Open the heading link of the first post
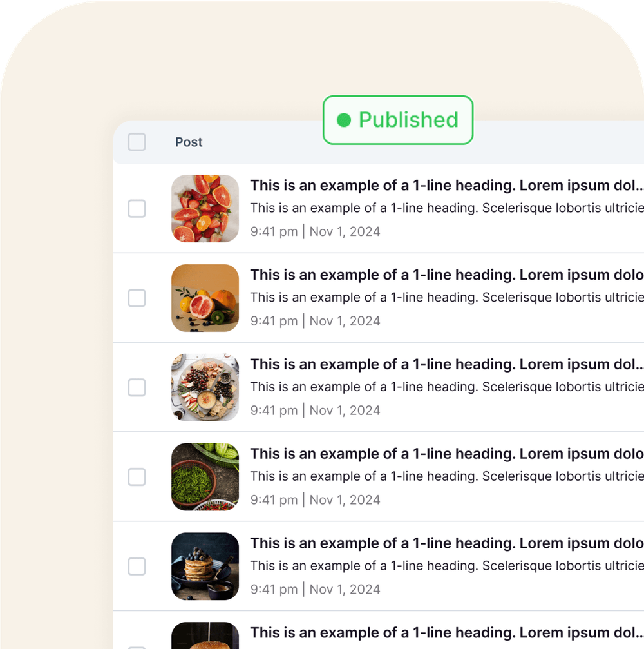Viewport: 644px width, 649px height. (447, 186)
